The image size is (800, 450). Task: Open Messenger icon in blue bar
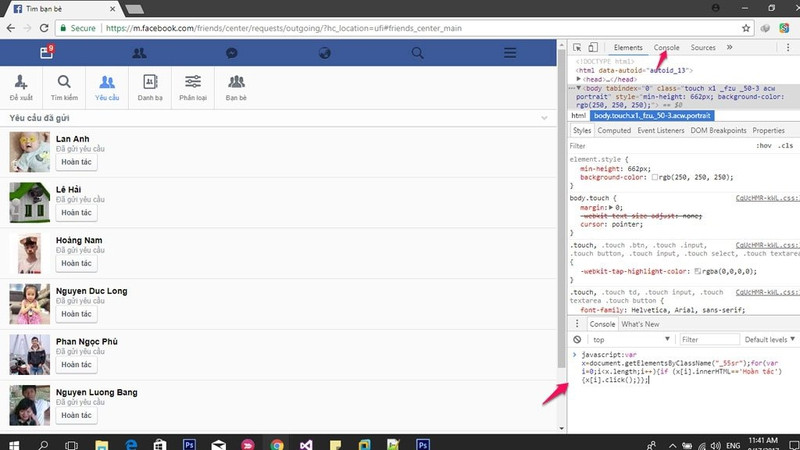[232, 53]
